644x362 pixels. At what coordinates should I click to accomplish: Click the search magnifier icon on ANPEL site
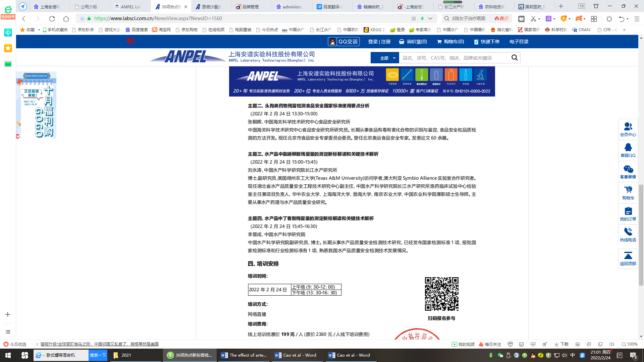tap(514, 58)
